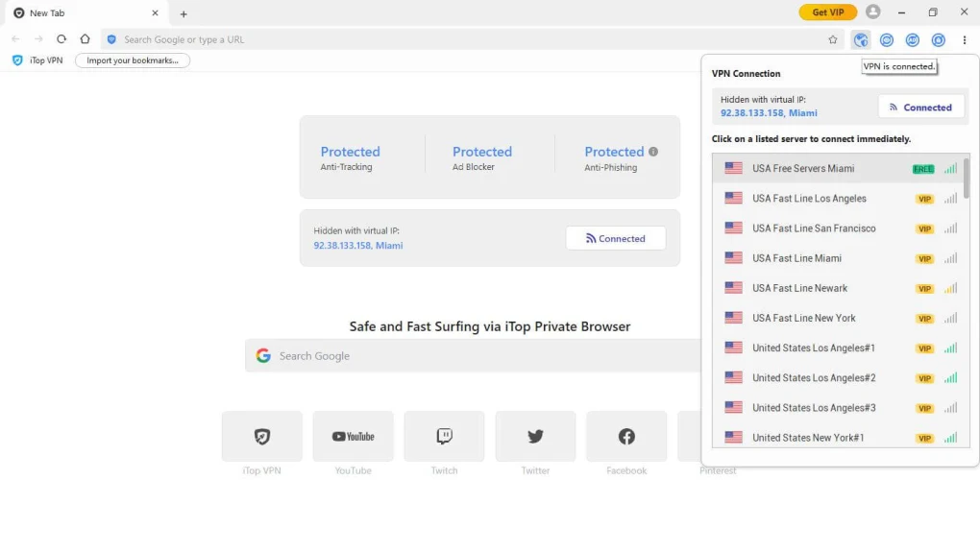The image size is (980, 552).
Task: Open the user profile avatar icon
Action: coord(872,12)
